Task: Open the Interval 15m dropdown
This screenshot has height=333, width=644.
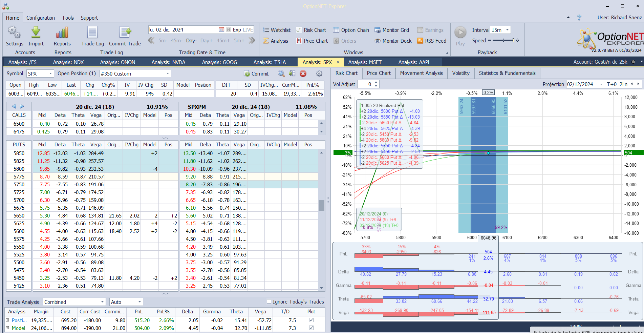Action: click(507, 30)
